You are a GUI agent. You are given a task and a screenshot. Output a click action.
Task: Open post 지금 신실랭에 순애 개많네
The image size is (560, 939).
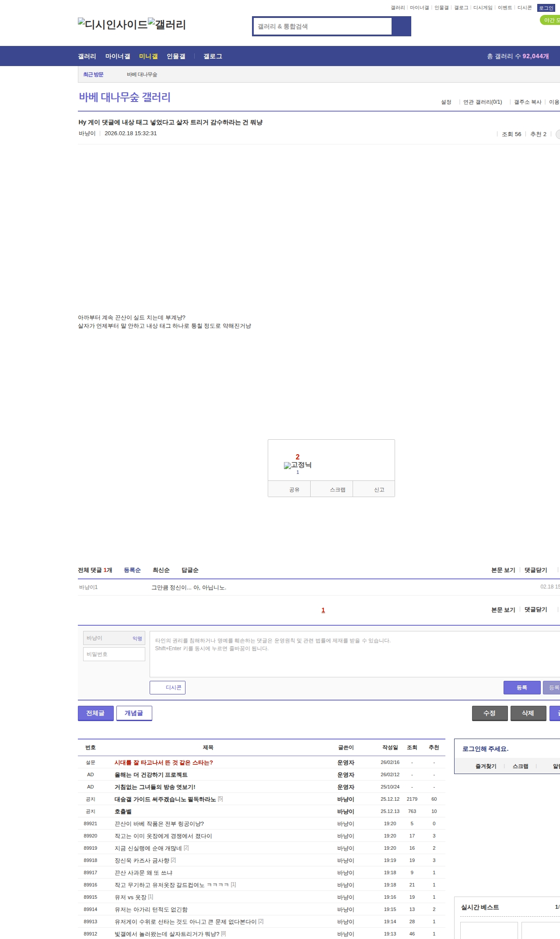pos(148,848)
